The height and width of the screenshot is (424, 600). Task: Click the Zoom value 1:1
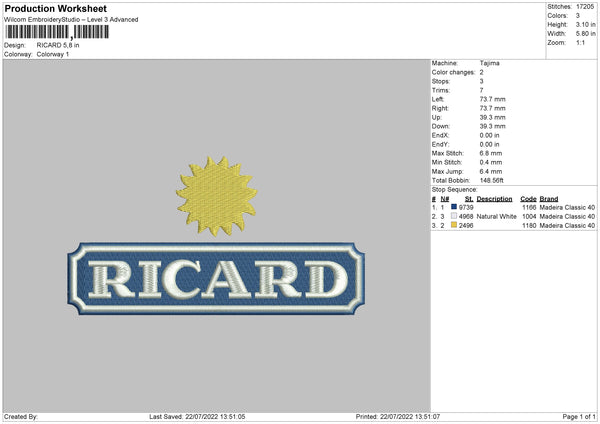pos(580,42)
